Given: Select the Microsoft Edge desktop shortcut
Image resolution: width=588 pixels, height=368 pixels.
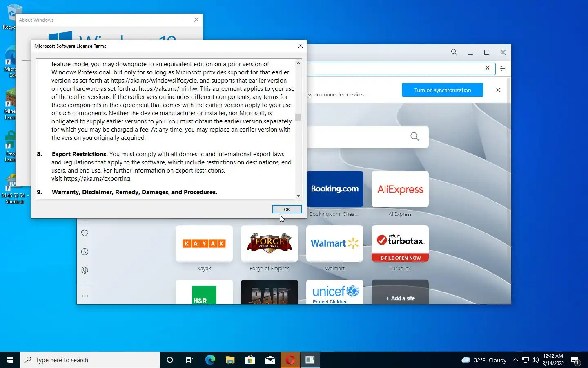Looking at the screenshot, I should 10,61.
